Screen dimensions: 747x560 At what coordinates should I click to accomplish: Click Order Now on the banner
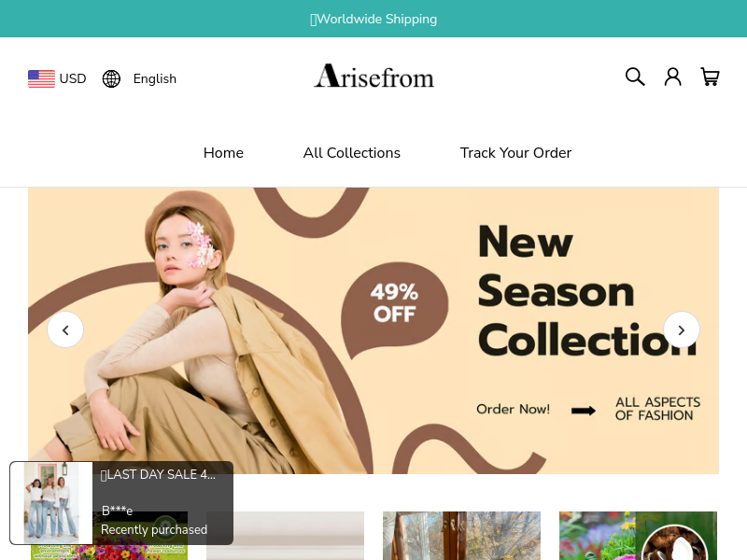513,409
